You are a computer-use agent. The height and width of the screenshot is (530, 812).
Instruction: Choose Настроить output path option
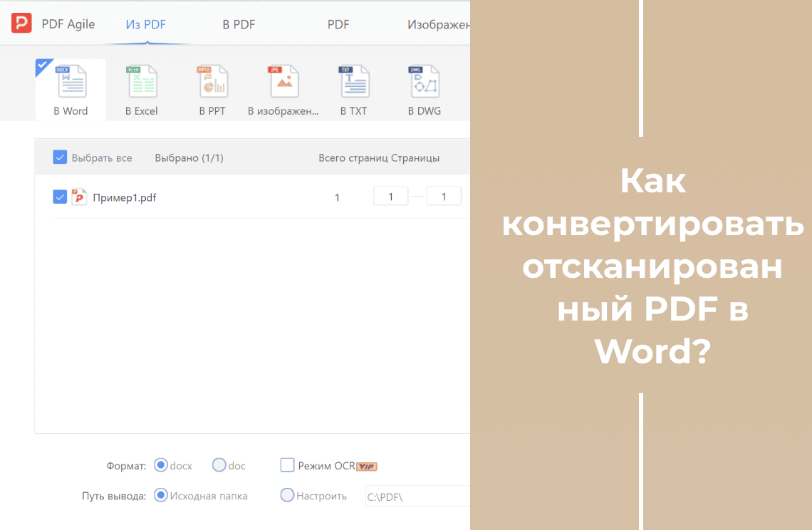pyautogui.click(x=287, y=495)
